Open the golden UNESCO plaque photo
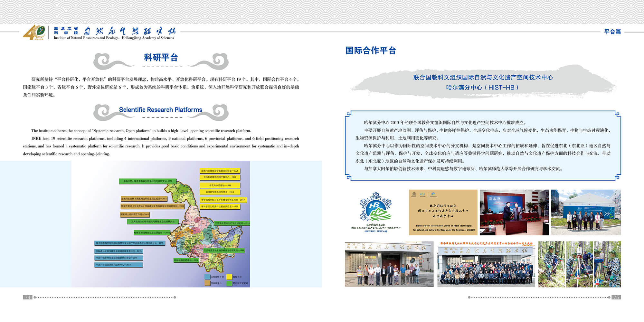 coord(443,212)
